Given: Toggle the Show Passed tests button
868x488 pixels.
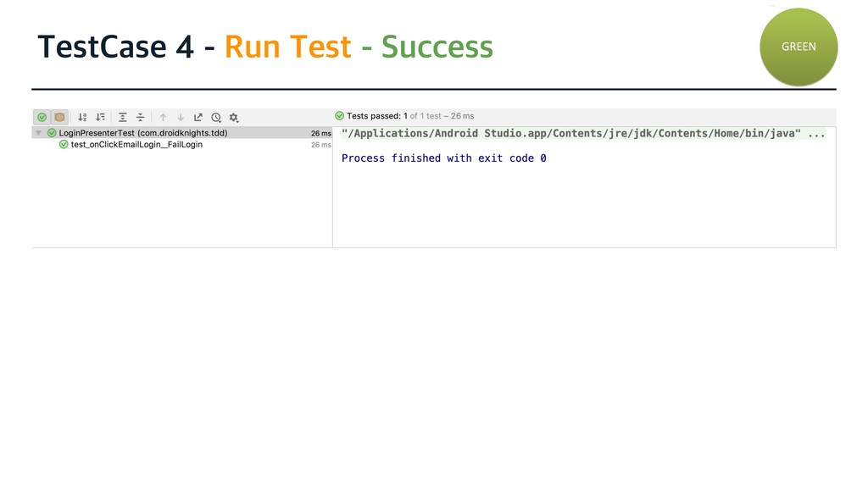Looking at the screenshot, I should [x=42, y=117].
